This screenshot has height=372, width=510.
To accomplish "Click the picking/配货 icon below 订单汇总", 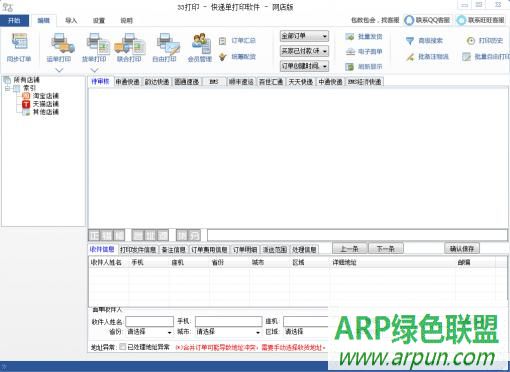I will tap(222, 57).
